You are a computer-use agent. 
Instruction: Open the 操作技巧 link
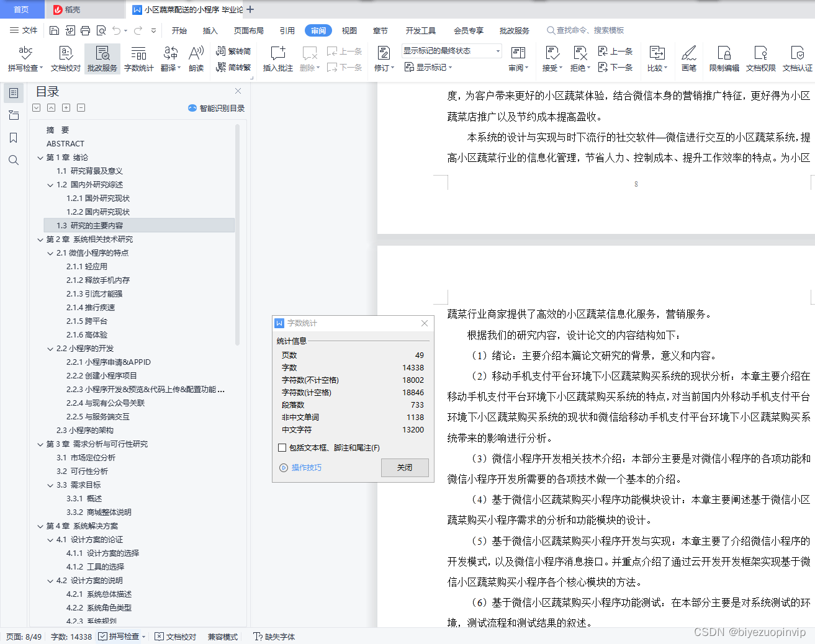tap(300, 468)
